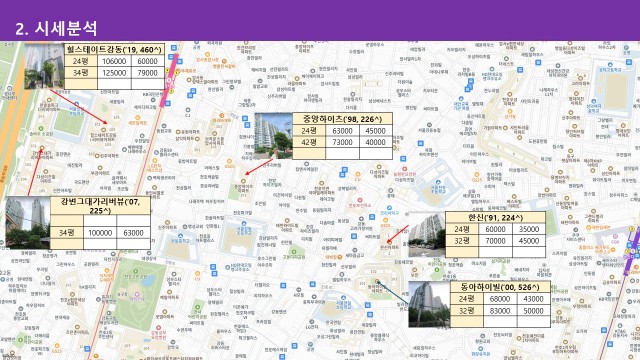Select the 34평 label in 힐스테이트강동 table

point(81,73)
